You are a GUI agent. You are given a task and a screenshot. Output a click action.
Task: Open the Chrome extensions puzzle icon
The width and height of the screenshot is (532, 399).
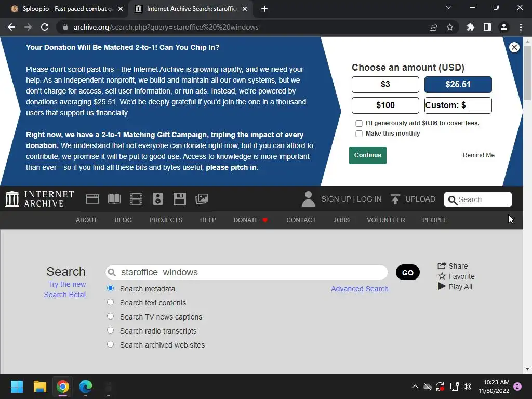[x=470, y=27]
